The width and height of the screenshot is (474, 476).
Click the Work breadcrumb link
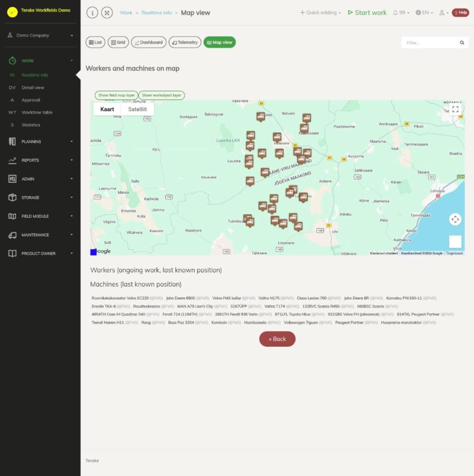126,13
